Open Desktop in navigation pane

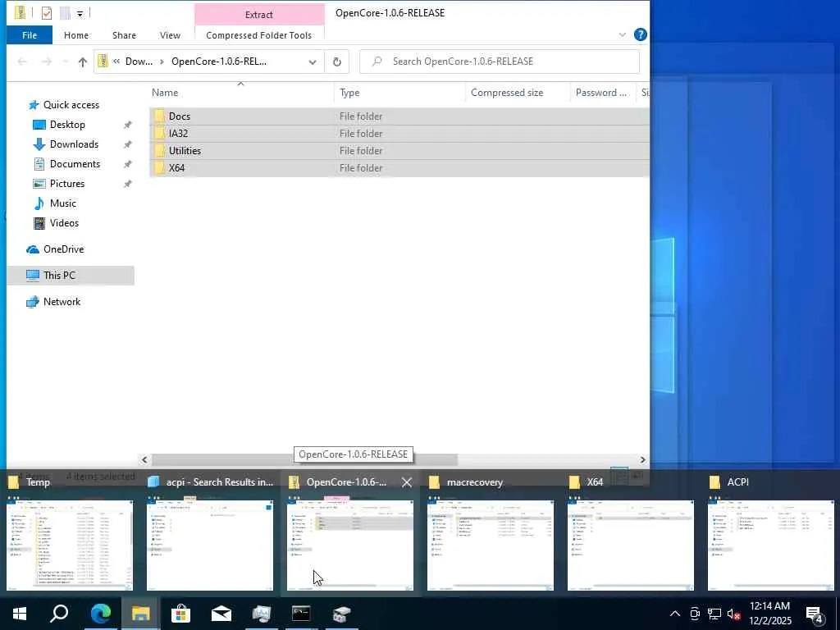(67, 125)
